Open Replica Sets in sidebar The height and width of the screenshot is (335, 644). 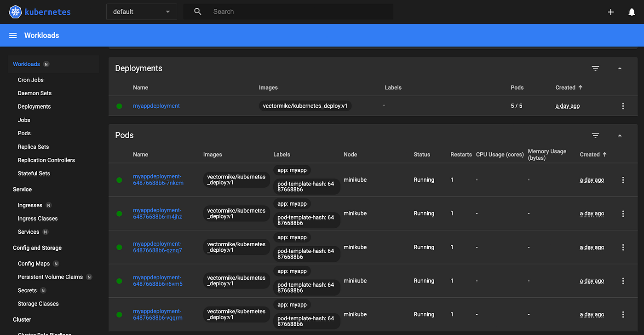[x=33, y=147]
